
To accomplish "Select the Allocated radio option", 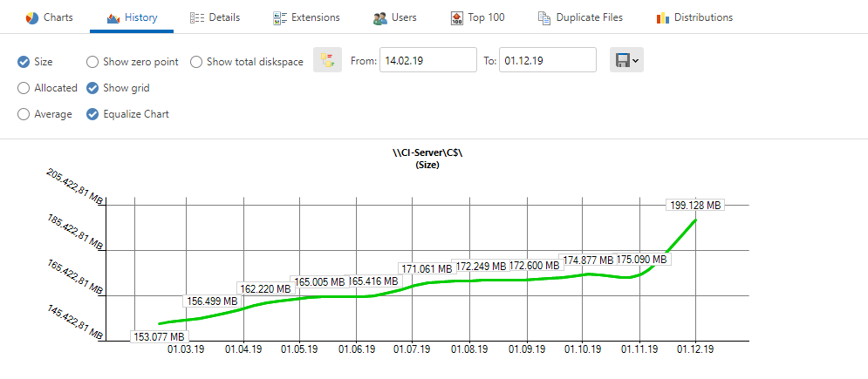I will point(24,88).
